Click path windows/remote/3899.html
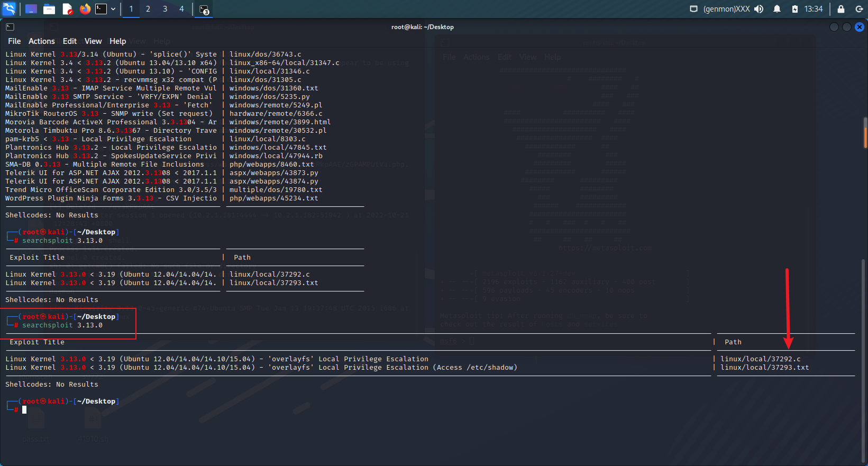The image size is (868, 466). click(280, 122)
